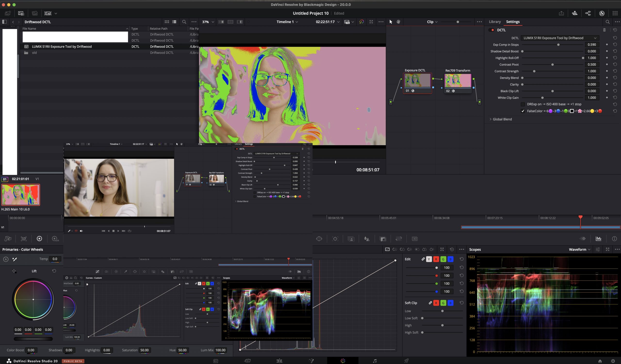621x364 pixels.
Task: Toggle the left sidebar panel icon
Action: 4,22
